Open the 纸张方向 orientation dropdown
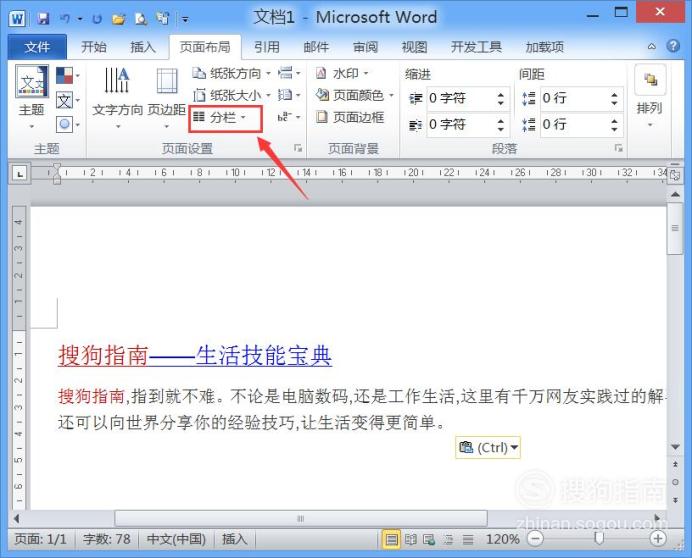Viewport: 692px width, 558px height. pyautogui.click(x=231, y=73)
